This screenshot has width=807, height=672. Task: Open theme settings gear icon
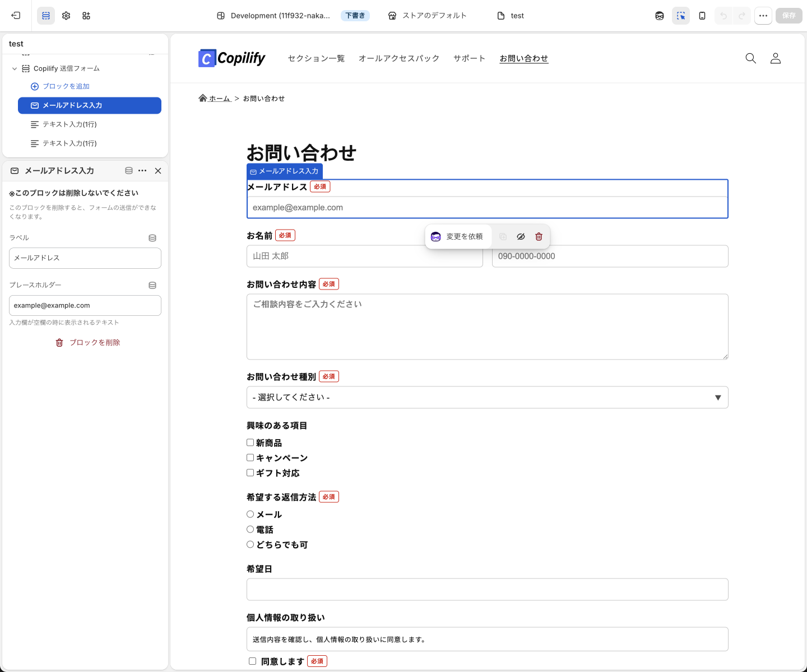click(x=66, y=16)
